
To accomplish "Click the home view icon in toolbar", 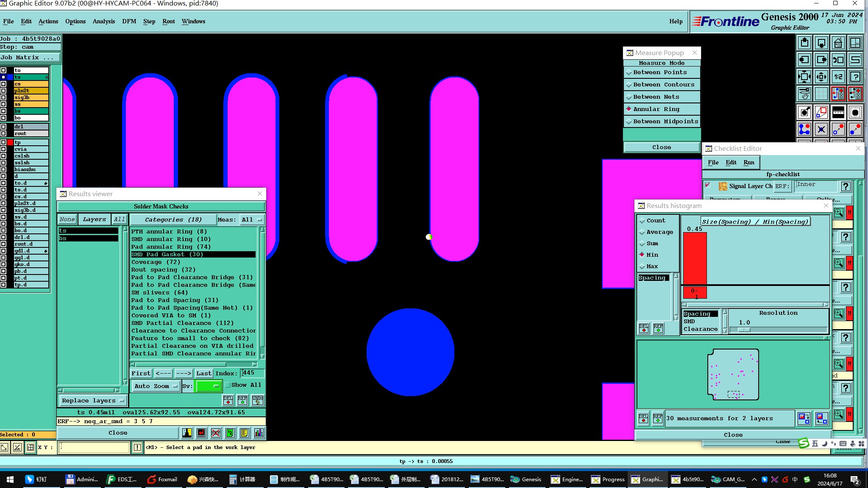I will [x=838, y=43].
